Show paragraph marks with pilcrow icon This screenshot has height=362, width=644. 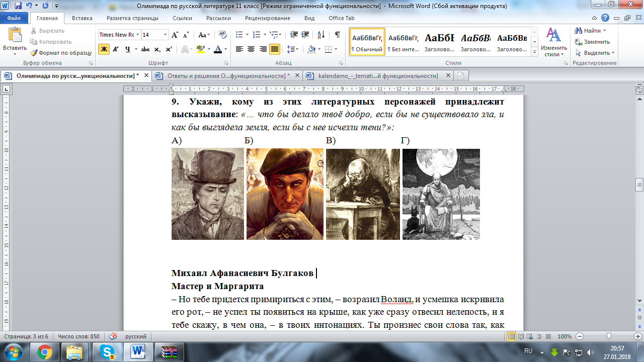pos(337,35)
